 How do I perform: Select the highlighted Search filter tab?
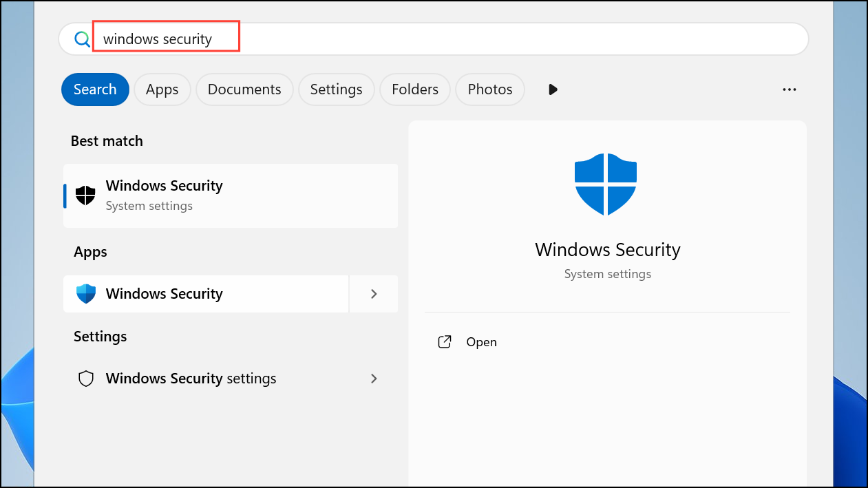click(x=95, y=89)
